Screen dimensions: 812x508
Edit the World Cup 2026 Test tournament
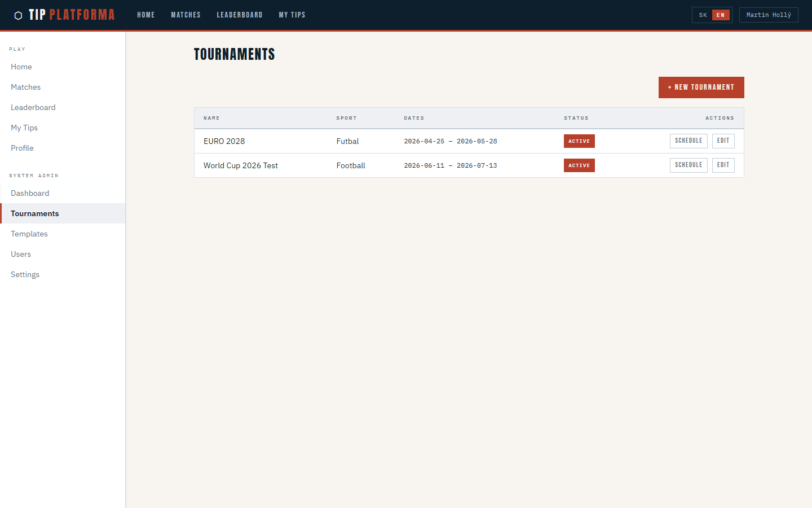[x=723, y=165]
